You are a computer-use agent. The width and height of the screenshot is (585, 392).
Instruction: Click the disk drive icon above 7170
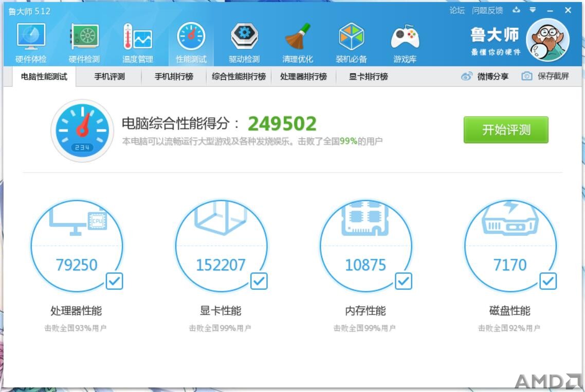(509, 219)
